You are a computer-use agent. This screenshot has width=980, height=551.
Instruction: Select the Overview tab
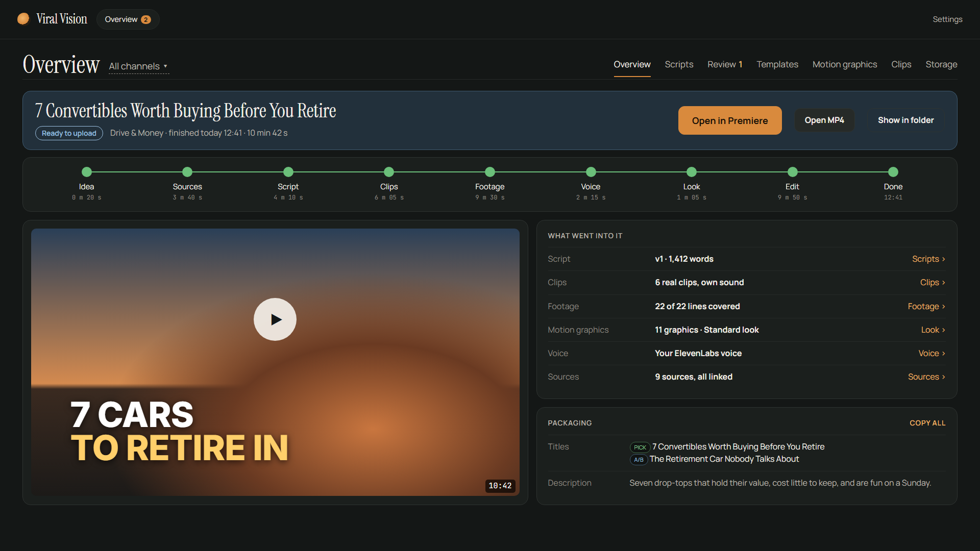632,64
